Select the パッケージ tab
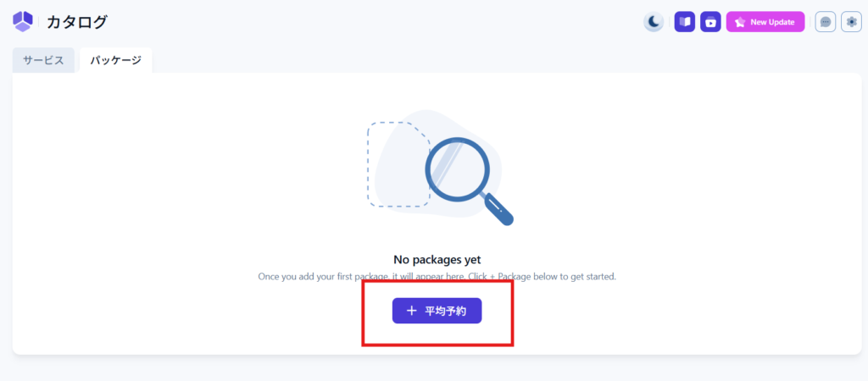 [115, 61]
